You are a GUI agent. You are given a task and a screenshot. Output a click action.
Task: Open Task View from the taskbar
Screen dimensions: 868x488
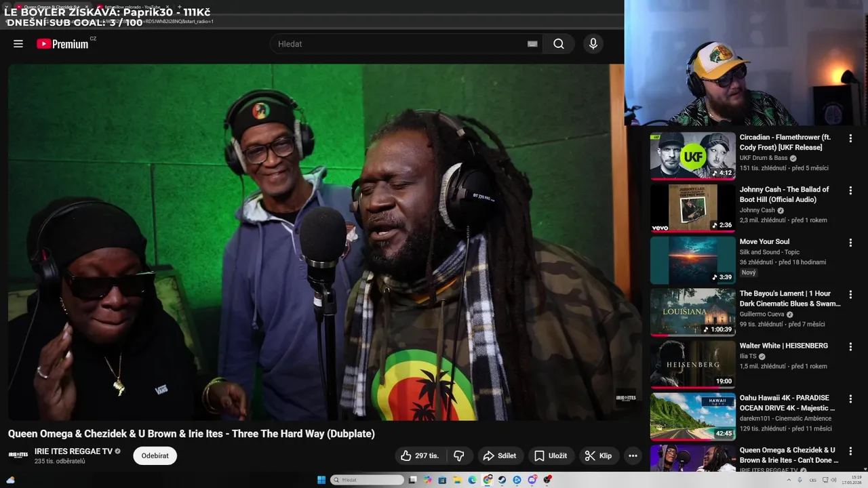coord(412,480)
